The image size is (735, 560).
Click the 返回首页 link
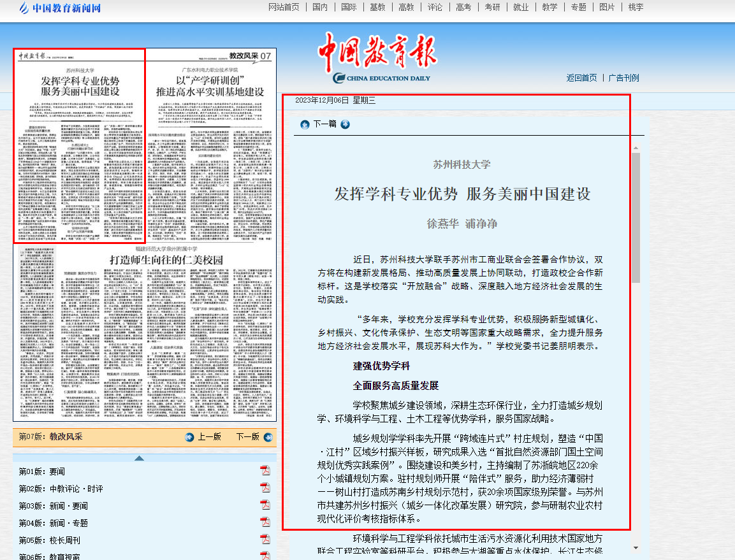click(581, 78)
